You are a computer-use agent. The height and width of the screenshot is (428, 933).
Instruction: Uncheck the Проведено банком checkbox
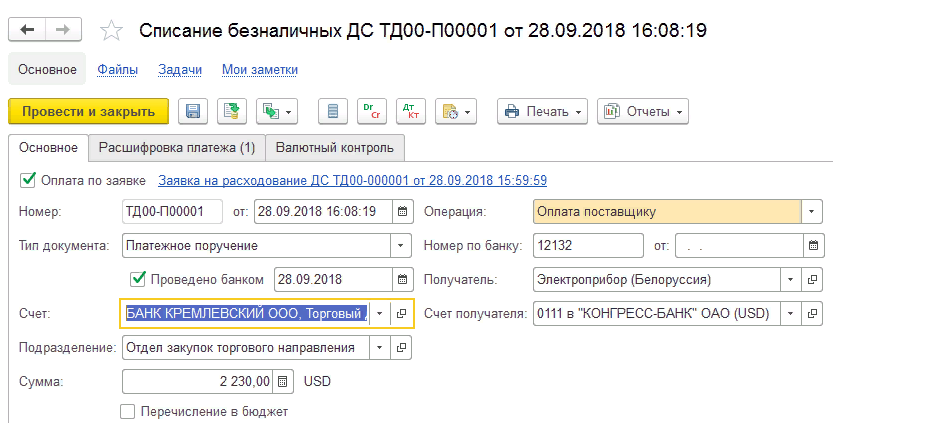(x=139, y=279)
